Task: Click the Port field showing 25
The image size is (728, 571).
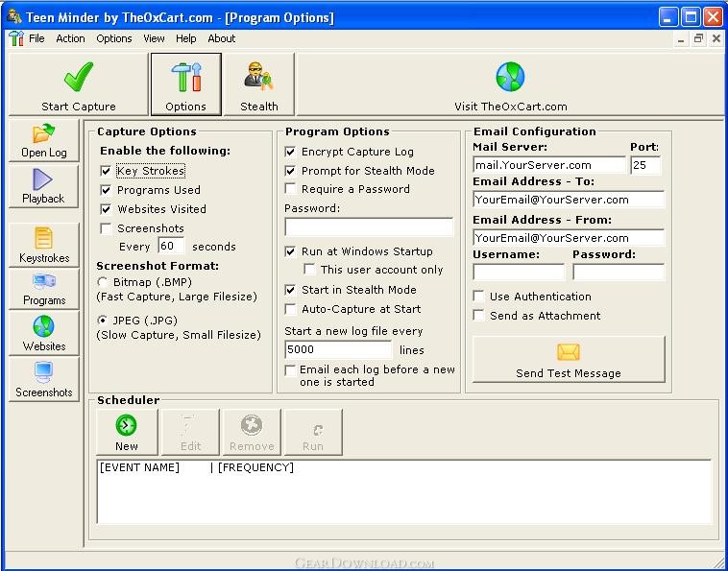Action: [x=645, y=165]
